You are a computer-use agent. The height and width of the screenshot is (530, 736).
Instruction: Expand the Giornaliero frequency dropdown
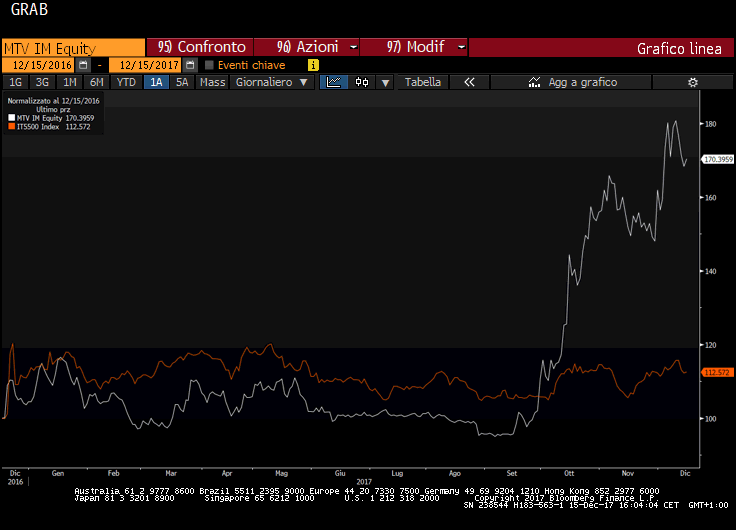(272, 82)
